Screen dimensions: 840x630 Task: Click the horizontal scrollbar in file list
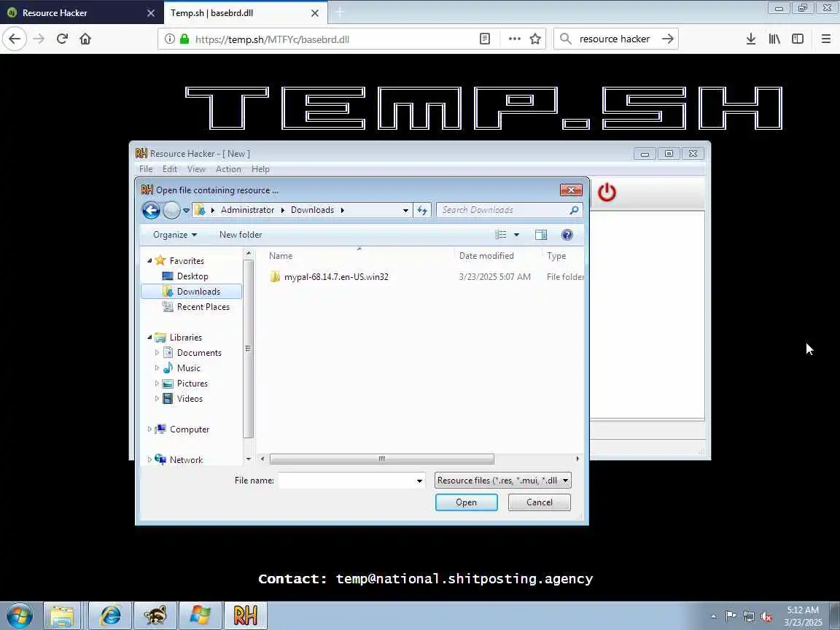(381, 459)
